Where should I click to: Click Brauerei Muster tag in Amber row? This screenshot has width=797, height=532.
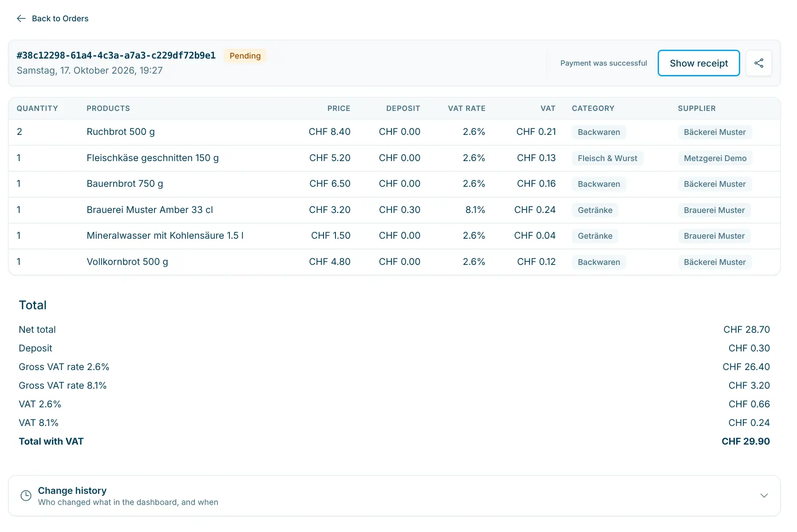pyautogui.click(x=714, y=210)
